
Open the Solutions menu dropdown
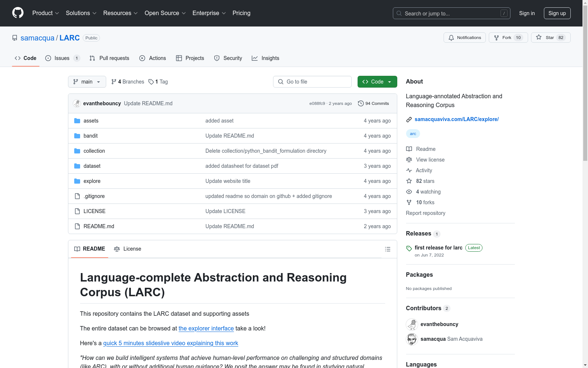[x=81, y=13]
